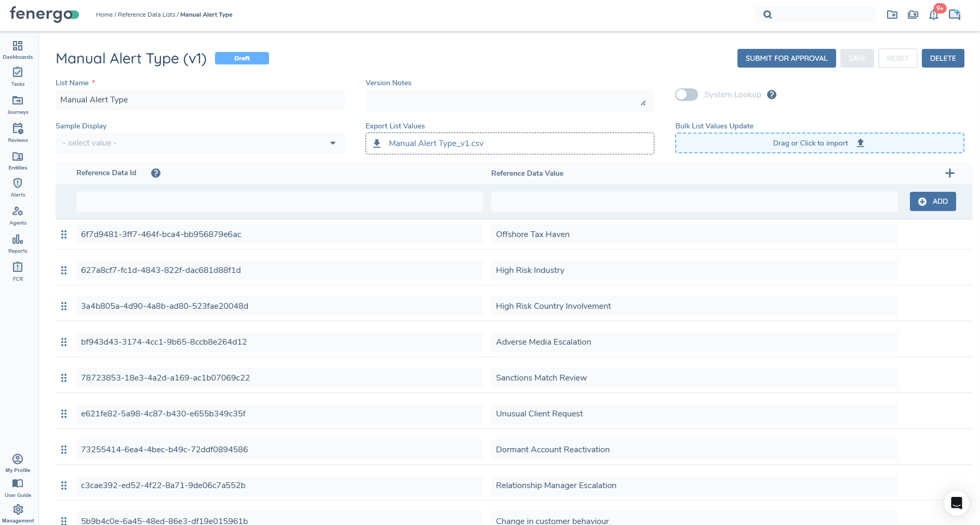Viewport: 980px width, 525px height.
Task: Open the chat widget icon
Action: tap(956, 503)
